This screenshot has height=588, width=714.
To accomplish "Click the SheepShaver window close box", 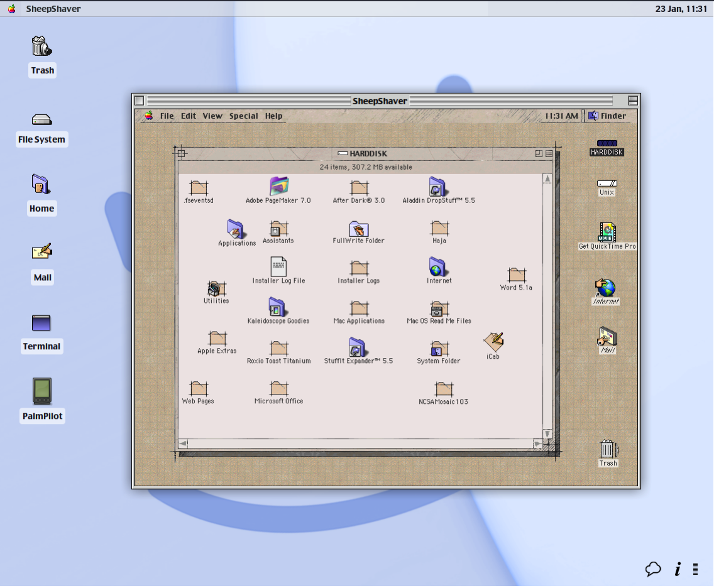I will pos(140,101).
